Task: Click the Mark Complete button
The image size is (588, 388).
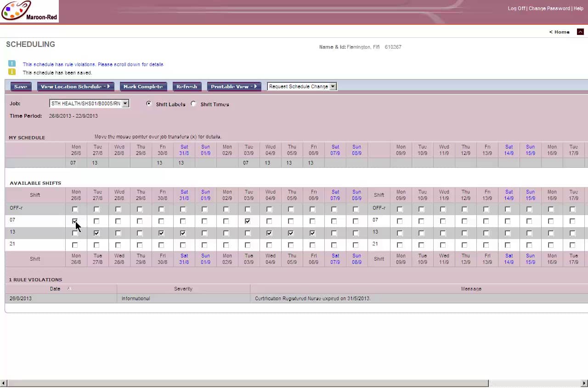Action: tap(143, 86)
